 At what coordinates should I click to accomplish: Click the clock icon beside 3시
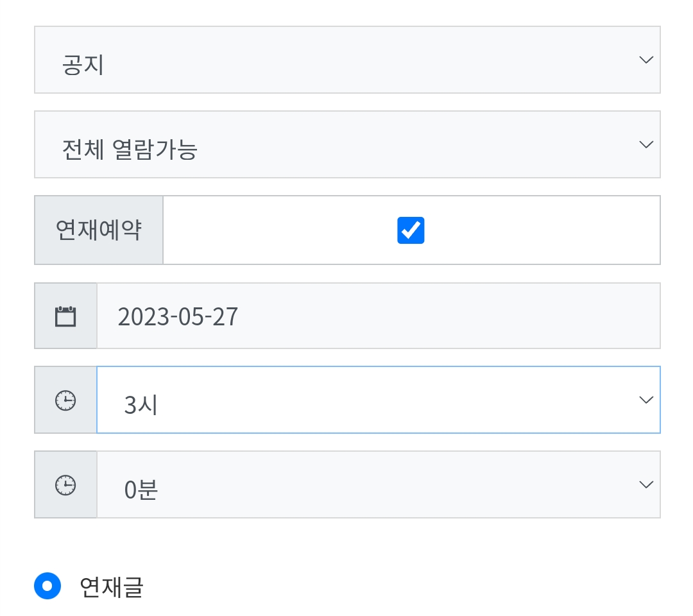(65, 400)
